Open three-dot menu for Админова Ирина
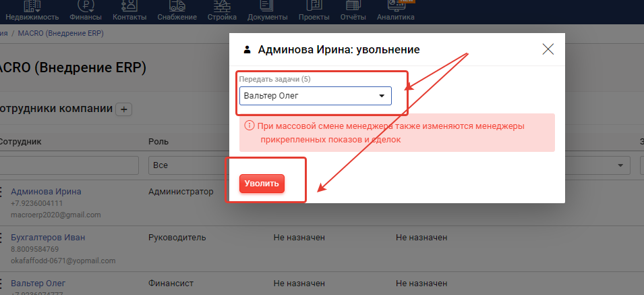This screenshot has height=295, width=644. [2, 192]
